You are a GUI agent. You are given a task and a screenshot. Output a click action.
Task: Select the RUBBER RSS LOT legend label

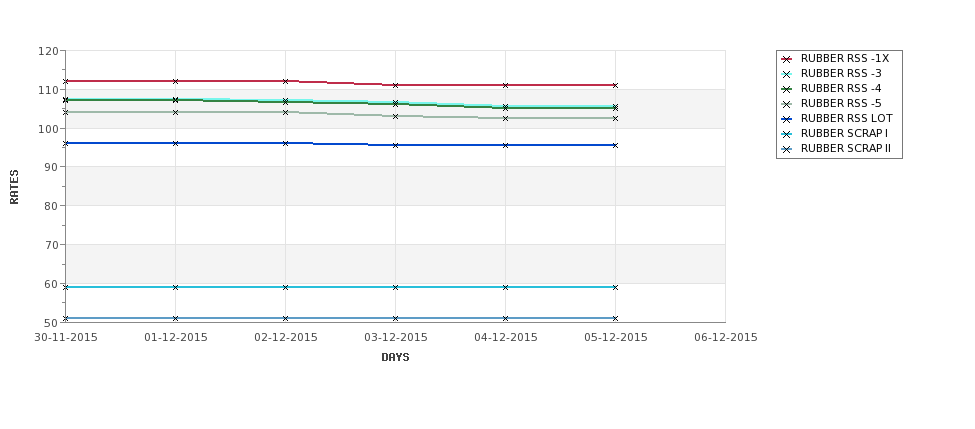pyautogui.click(x=846, y=118)
